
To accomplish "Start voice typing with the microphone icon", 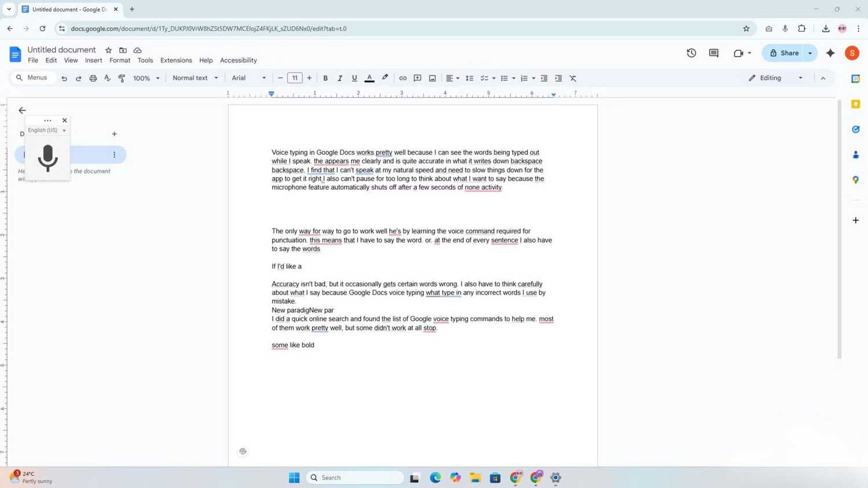I will coord(47,157).
